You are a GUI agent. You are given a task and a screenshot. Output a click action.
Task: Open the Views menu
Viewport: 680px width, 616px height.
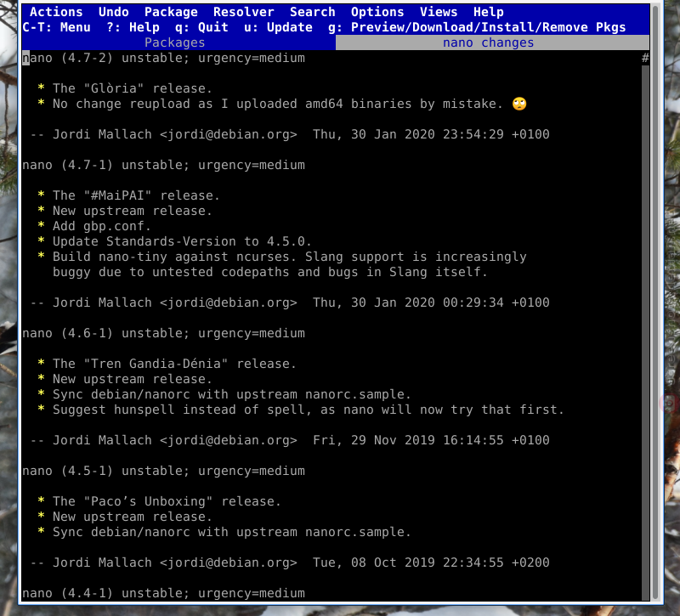coord(439,12)
